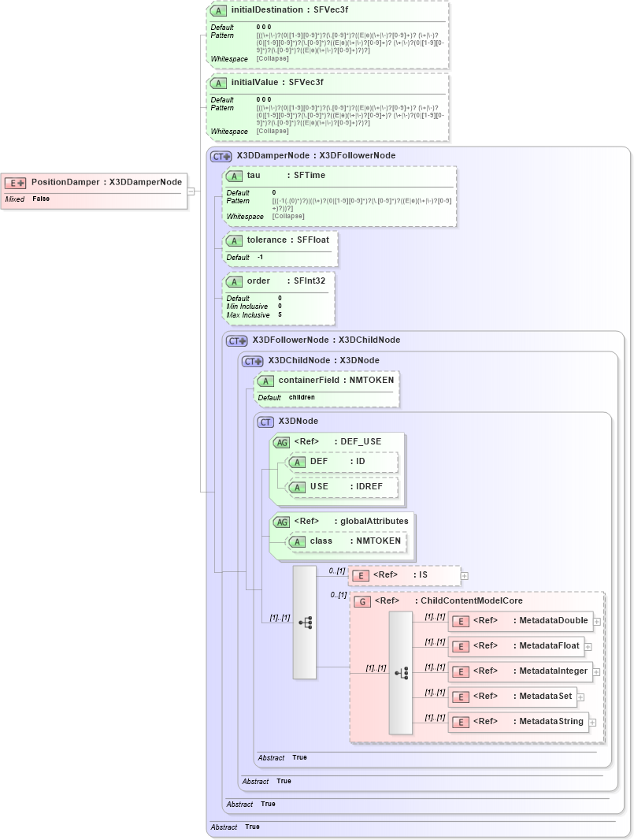Click the E icon of MetadataInteger
This screenshot has width=634, height=840.
461,672
